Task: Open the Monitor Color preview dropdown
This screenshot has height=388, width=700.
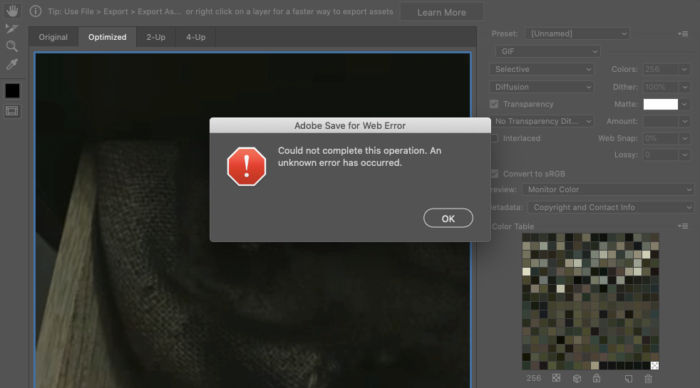Action: tap(608, 189)
